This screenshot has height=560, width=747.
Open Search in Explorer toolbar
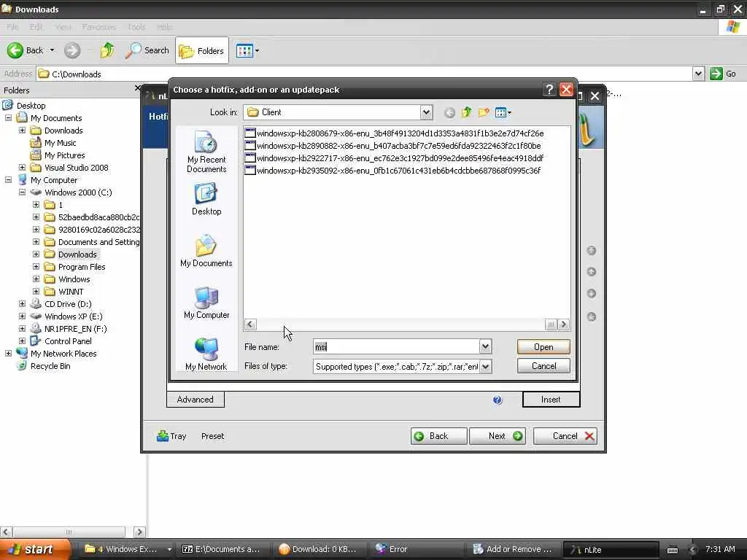click(147, 50)
